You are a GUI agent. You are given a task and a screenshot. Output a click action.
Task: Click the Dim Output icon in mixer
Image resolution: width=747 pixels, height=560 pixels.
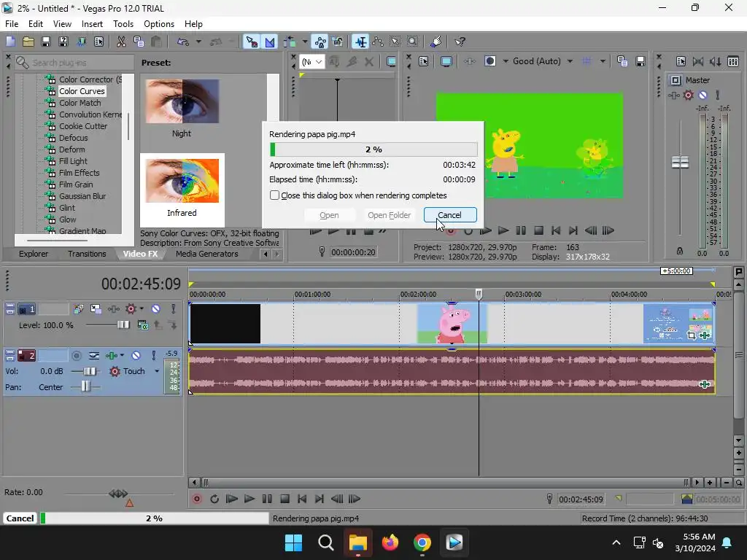[x=716, y=61]
